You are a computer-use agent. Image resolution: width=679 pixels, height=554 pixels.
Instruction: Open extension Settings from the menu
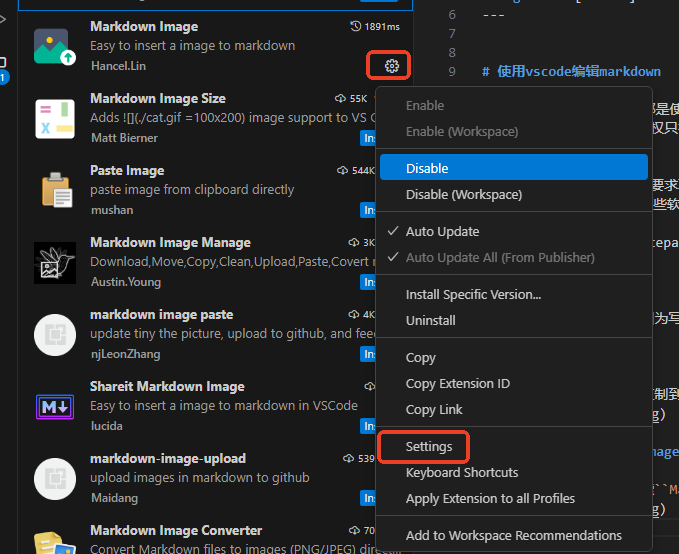point(429,446)
